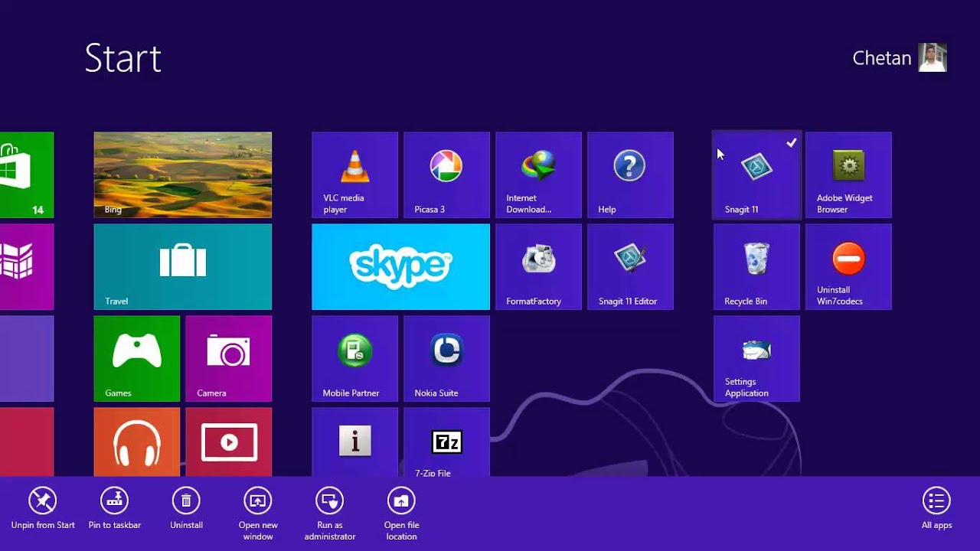Launch Skype from its wide tile
The image size is (980, 551).
point(400,266)
